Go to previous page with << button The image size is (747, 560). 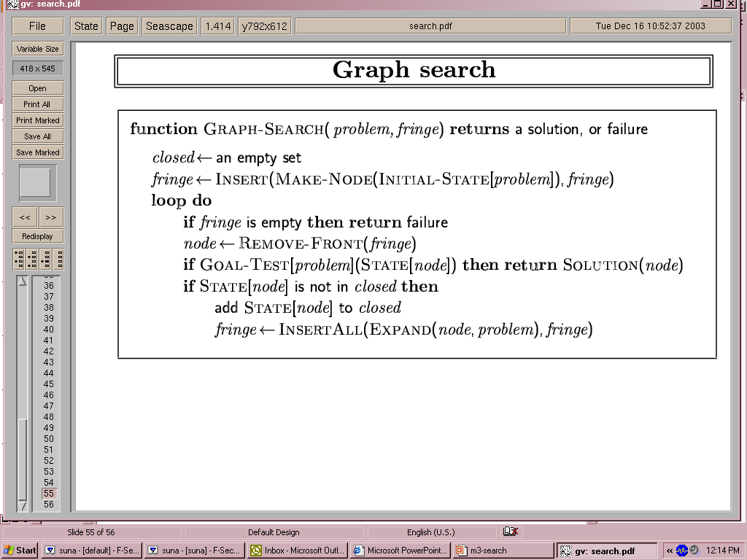click(x=25, y=217)
